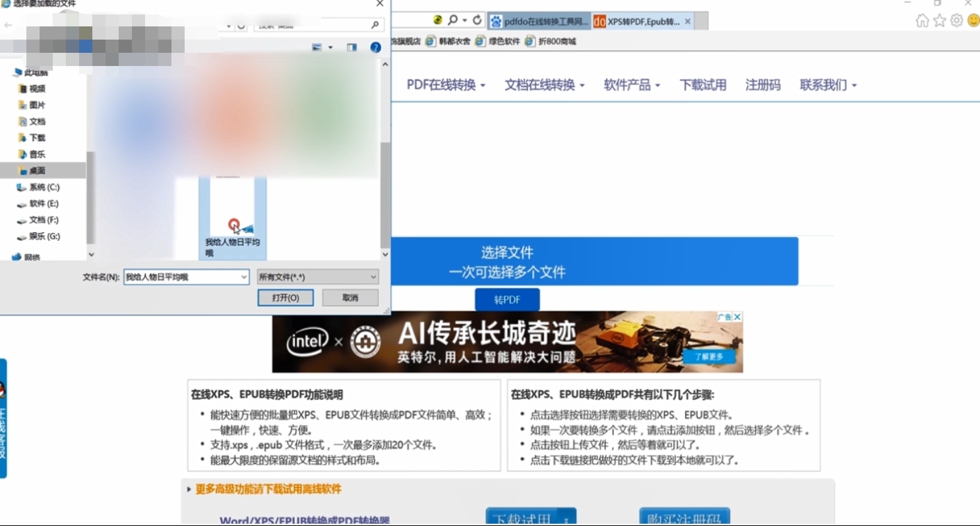Click the smiley feedback icon
This screenshot has width=980, height=526.
click(x=973, y=21)
